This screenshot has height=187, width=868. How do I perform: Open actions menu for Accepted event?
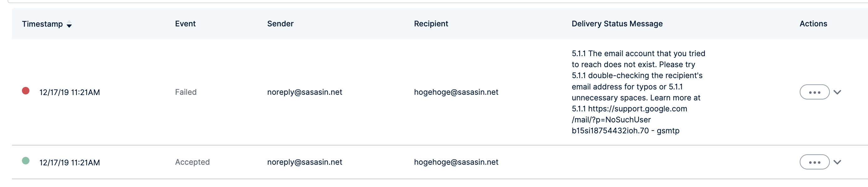[x=814, y=162]
